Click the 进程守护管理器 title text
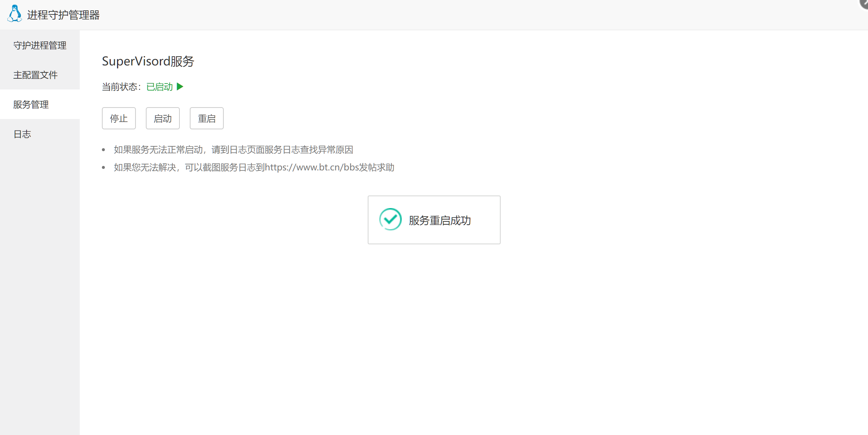The width and height of the screenshot is (868, 435). [x=63, y=15]
